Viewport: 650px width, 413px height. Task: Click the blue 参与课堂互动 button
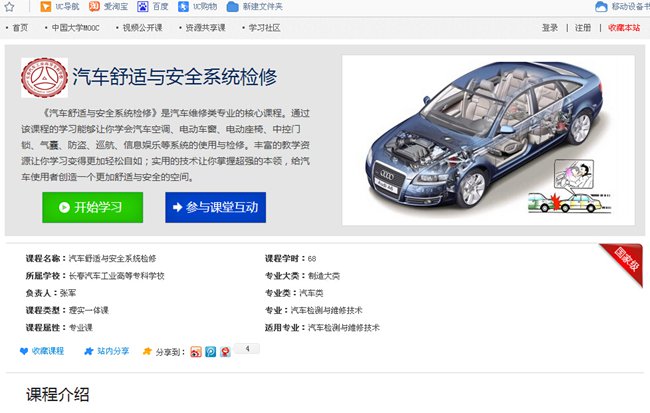click(x=215, y=207)
